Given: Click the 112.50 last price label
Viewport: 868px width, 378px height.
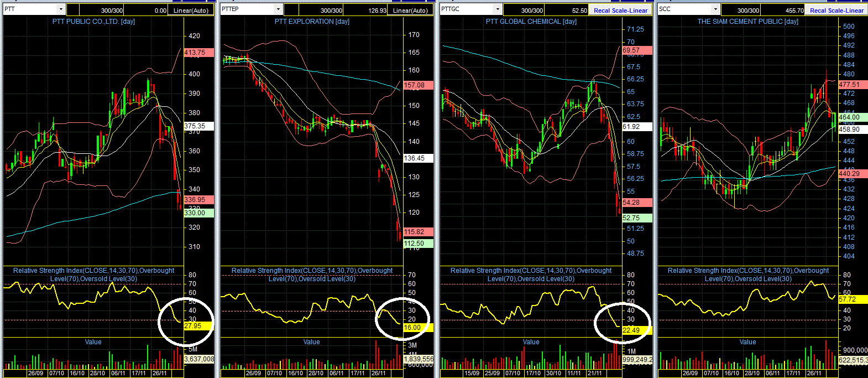Looking at the screenshot, I should click(x=419, y=244).
